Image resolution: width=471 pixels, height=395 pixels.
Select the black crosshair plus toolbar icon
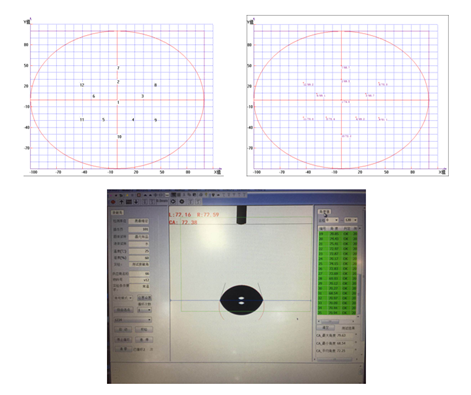[121, 202]
